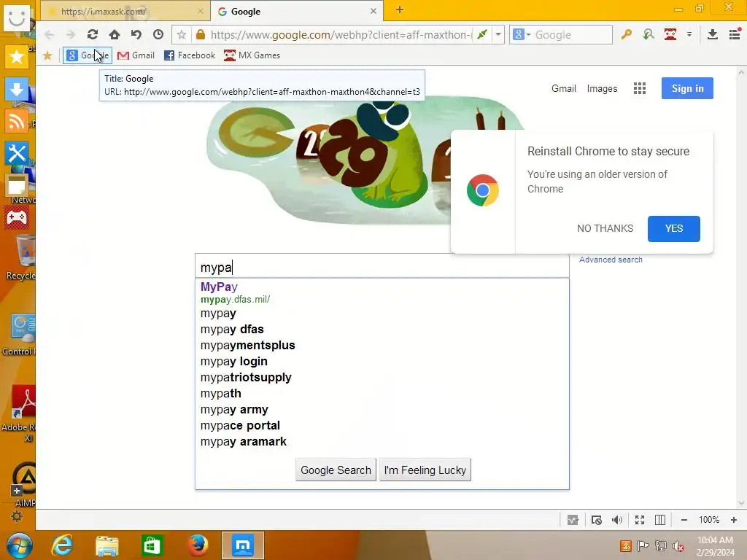Image resolution: width=747 pixels, height=560 pixels.
Task: Open a new tab with plus button
Action: click(399, 10)
